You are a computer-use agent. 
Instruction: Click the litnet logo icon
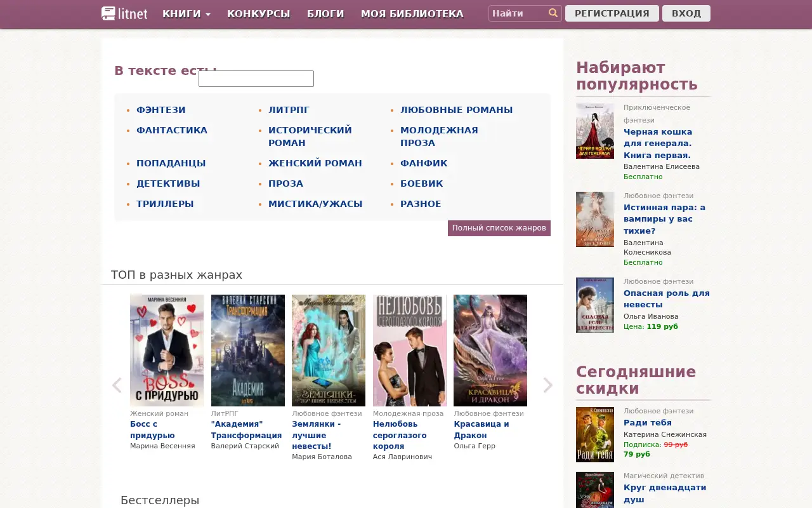(124, 13)
